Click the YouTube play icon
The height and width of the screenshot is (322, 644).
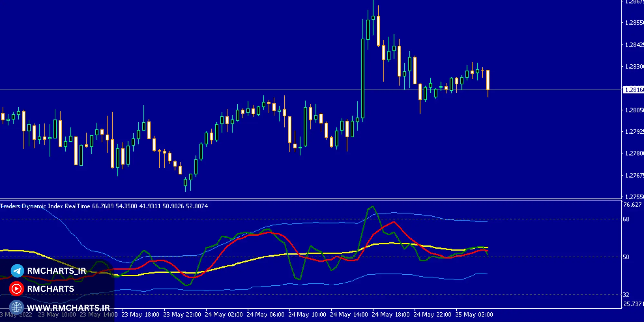click(x=16, y=289)
